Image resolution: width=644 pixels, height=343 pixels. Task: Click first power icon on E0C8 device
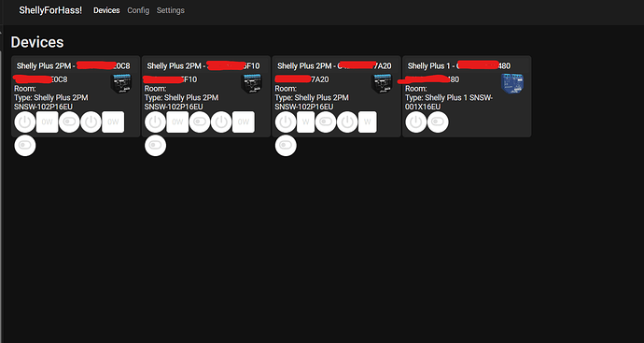pos(25,122)
